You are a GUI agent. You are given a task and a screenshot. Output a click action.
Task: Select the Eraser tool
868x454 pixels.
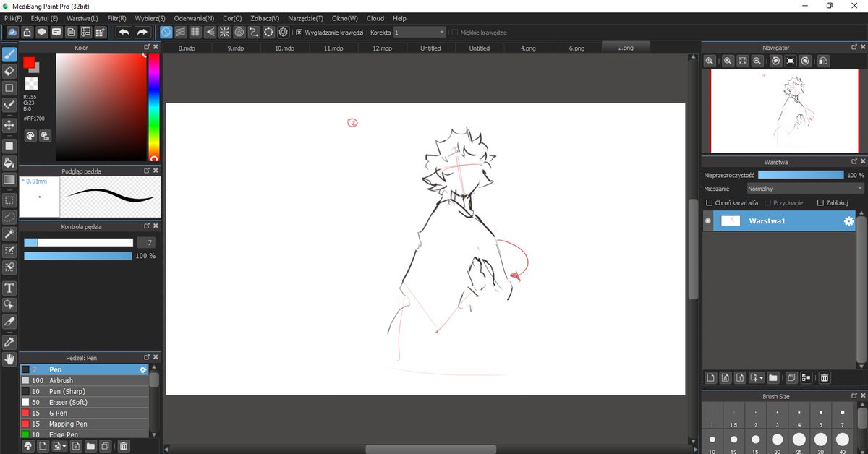(9, 71)
